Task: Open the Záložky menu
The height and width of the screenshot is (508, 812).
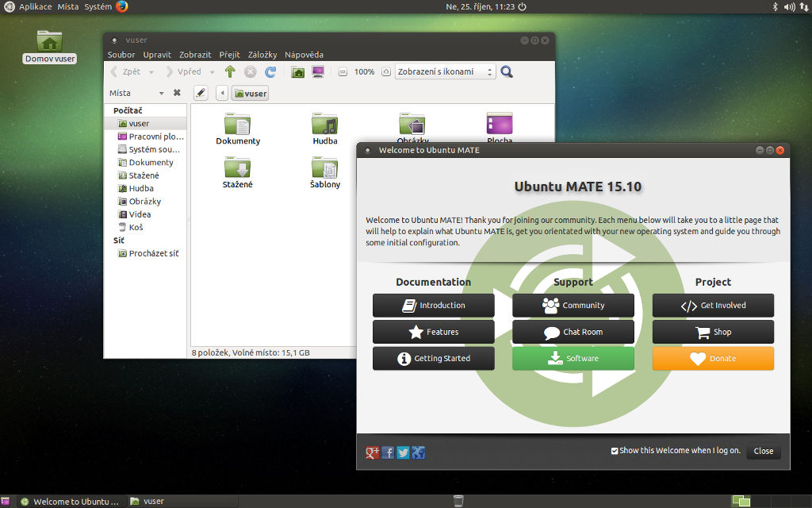Action: click(x=262, y=55)
